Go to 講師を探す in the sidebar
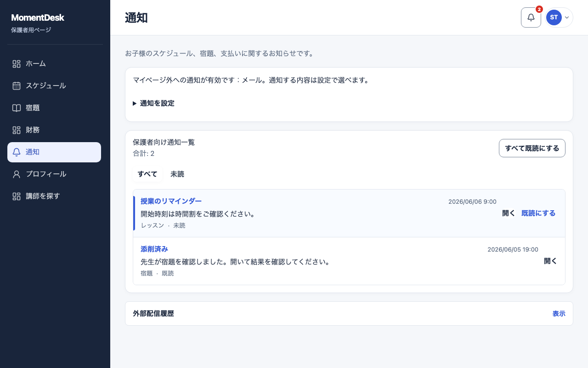Screen dimensions: 588x368 pyautogui.click(x=54, y=196)
